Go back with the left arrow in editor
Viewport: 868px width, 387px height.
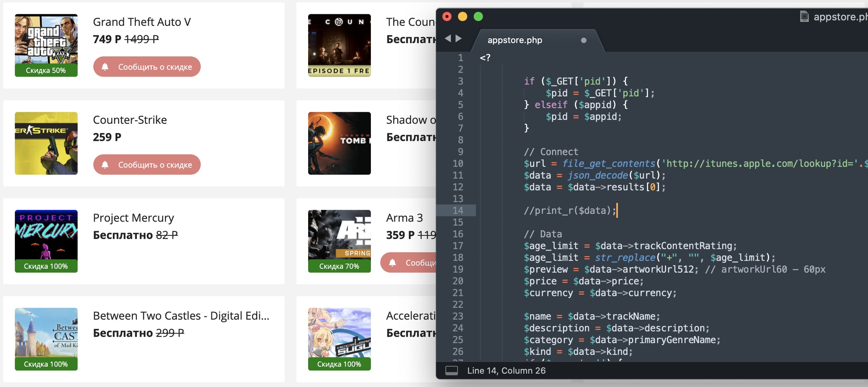tap(448, 39)
